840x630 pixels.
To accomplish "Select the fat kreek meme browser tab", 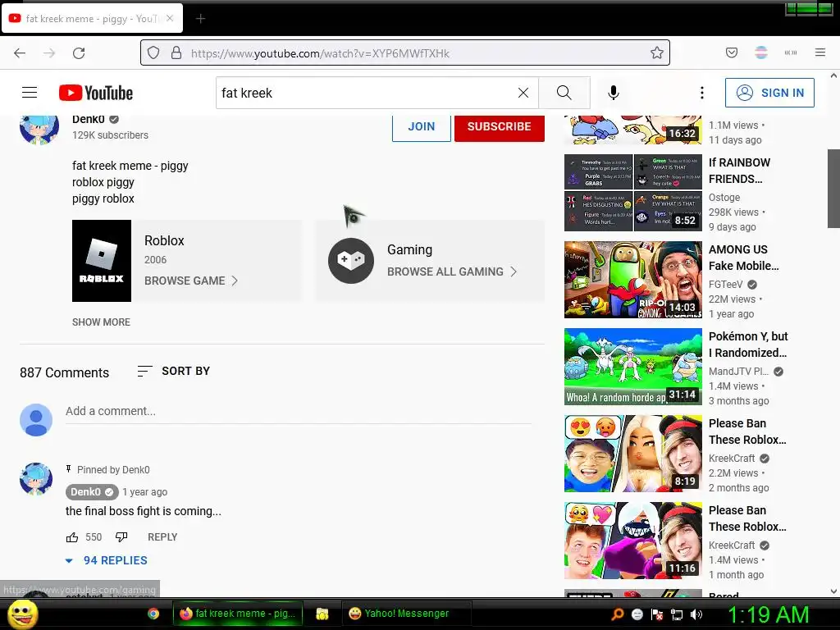I will tap(92, 18).
